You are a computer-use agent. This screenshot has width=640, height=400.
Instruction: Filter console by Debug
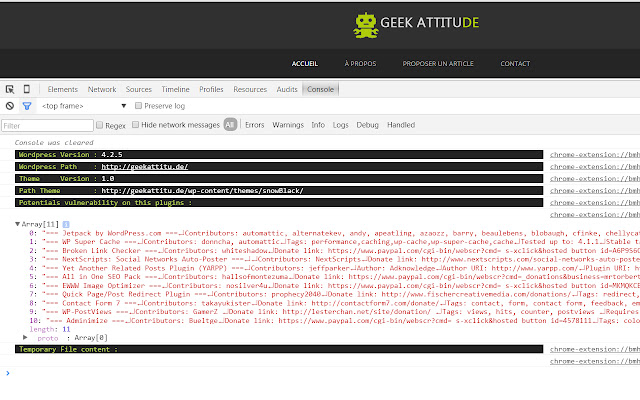[x=367, y=125]
